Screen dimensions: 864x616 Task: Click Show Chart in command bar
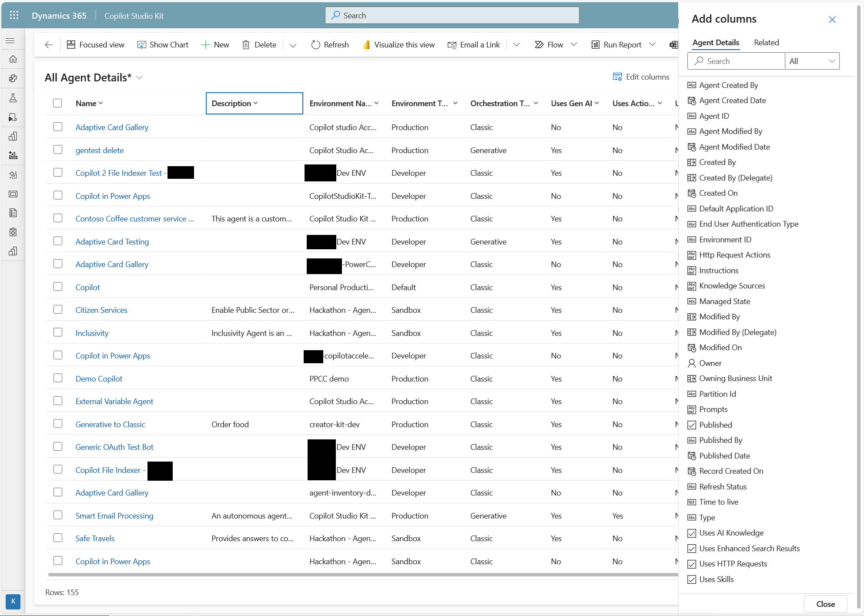point(163,45)
